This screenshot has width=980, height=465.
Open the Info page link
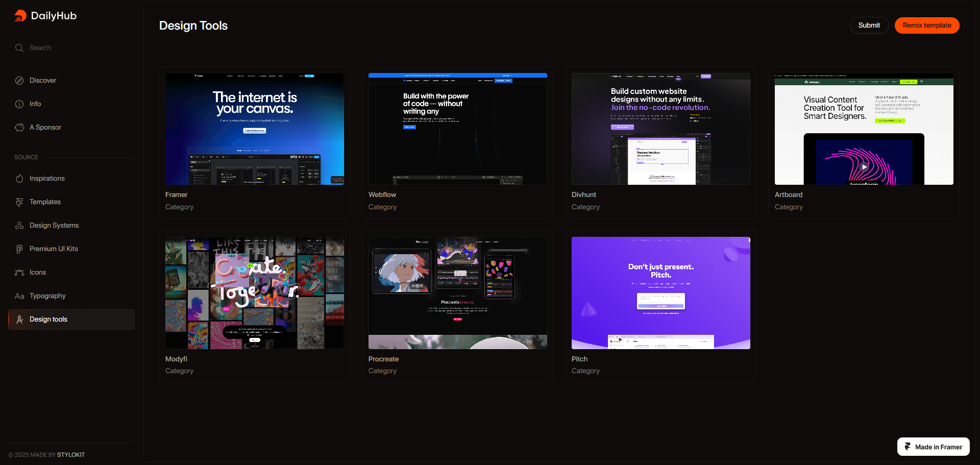(71, 104)
